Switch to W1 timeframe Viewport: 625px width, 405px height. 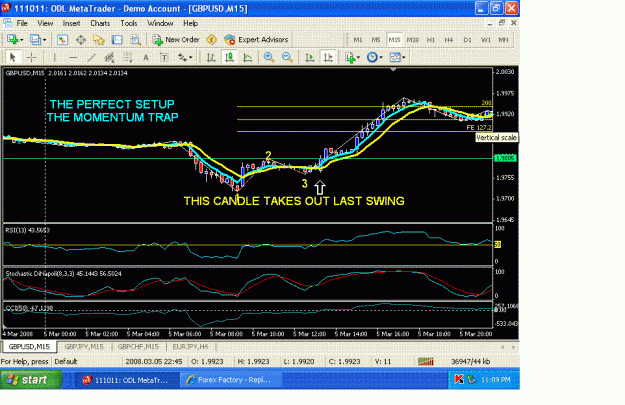click(x=485, y=39)
